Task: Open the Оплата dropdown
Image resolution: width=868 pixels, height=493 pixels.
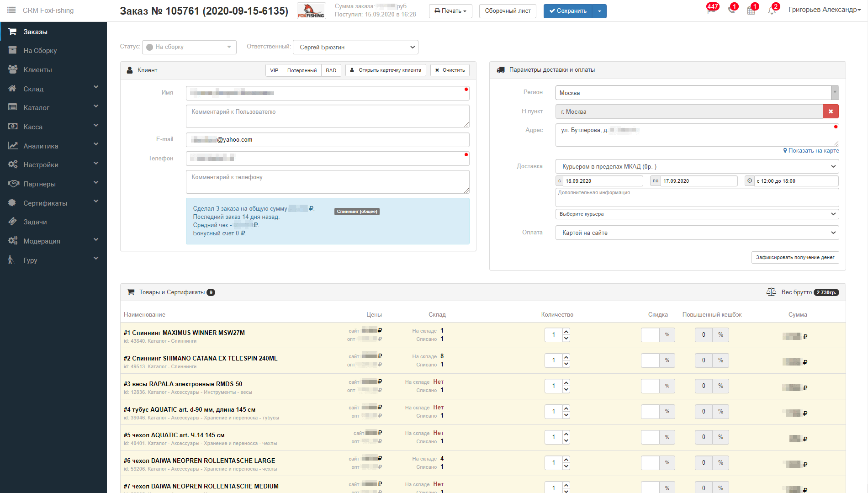Action: pos(697,233)
